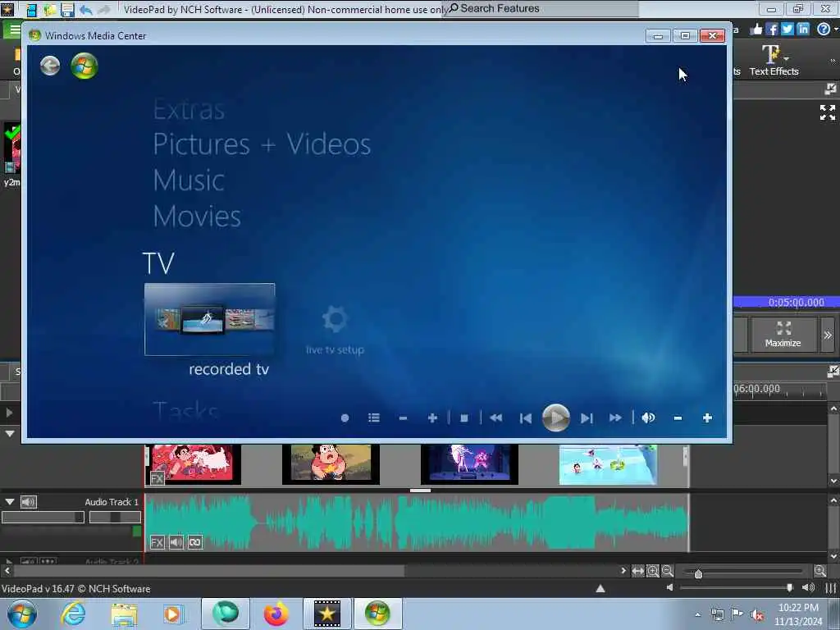Image resolution: width=840 pixels, height=630 pixels.
Task: Stop playback in Media Center
Action: [464, 418]
